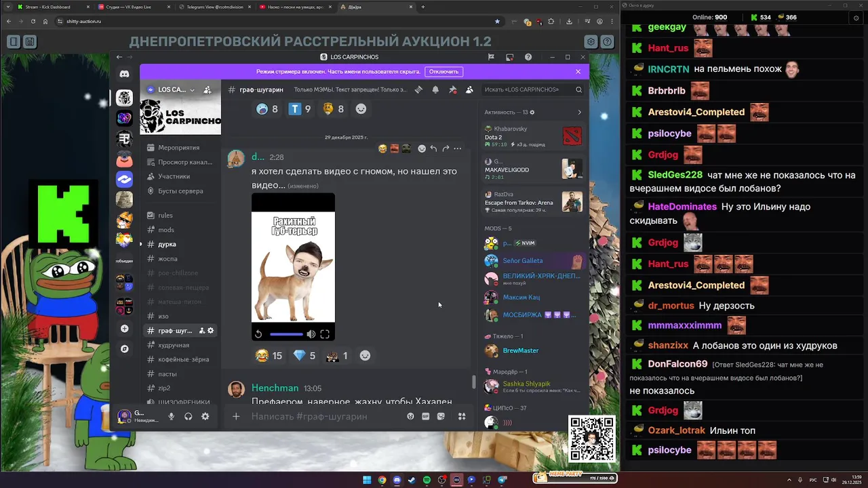Viewport: 868px width, 488px height.
Task: Open the video in fullscreen
Action: coord(325,334)
